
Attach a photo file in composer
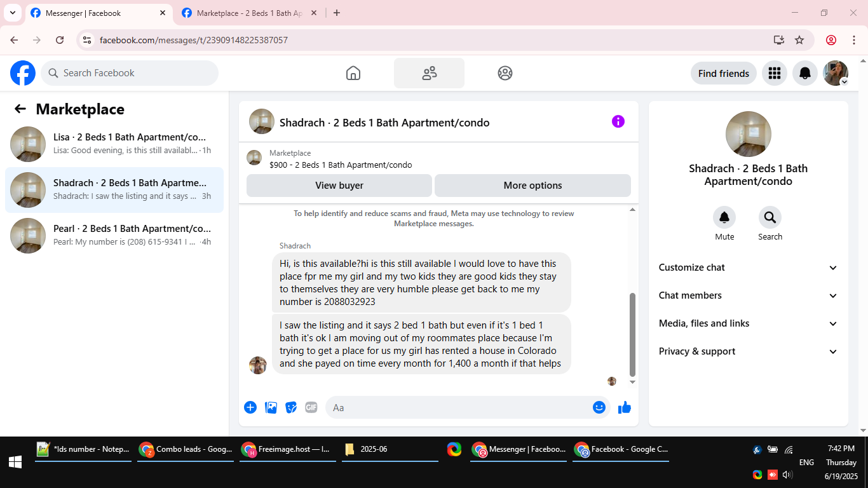pos(271,407)
